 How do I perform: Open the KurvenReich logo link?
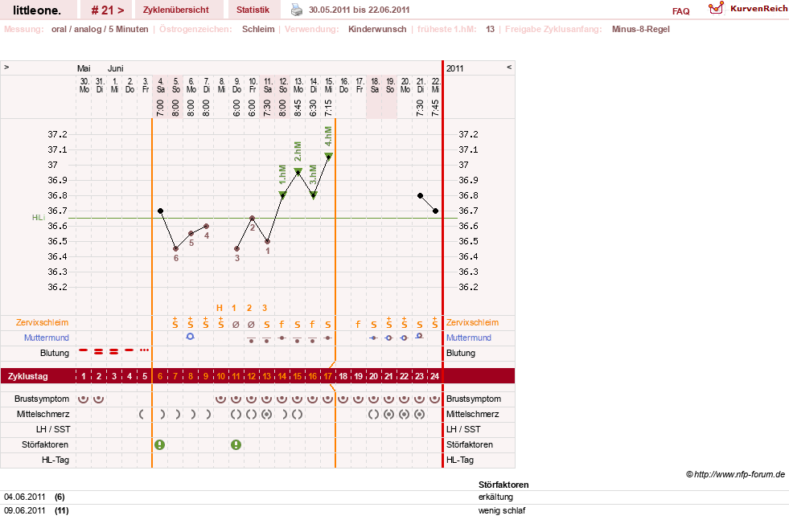click(748, 8)
